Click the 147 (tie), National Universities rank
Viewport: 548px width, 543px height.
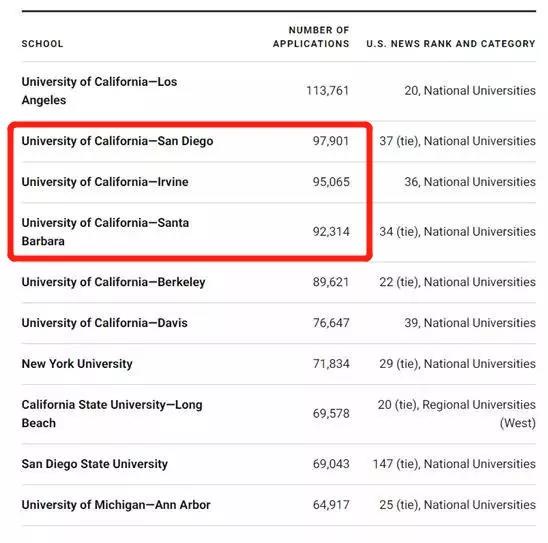[454, 464]
